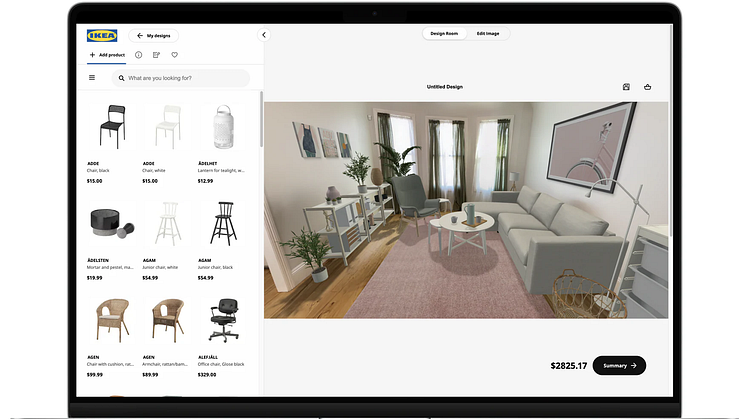Switch to Design Room mode

pos(444,33)
